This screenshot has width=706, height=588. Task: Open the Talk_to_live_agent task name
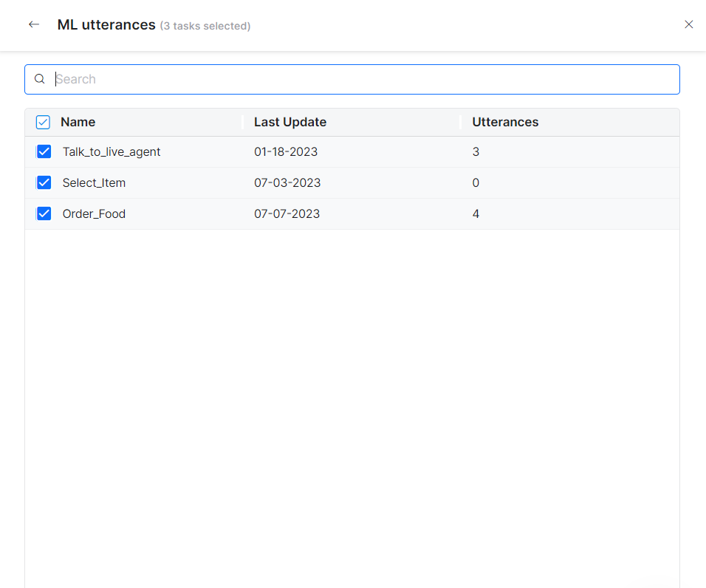tap(112, 151)
